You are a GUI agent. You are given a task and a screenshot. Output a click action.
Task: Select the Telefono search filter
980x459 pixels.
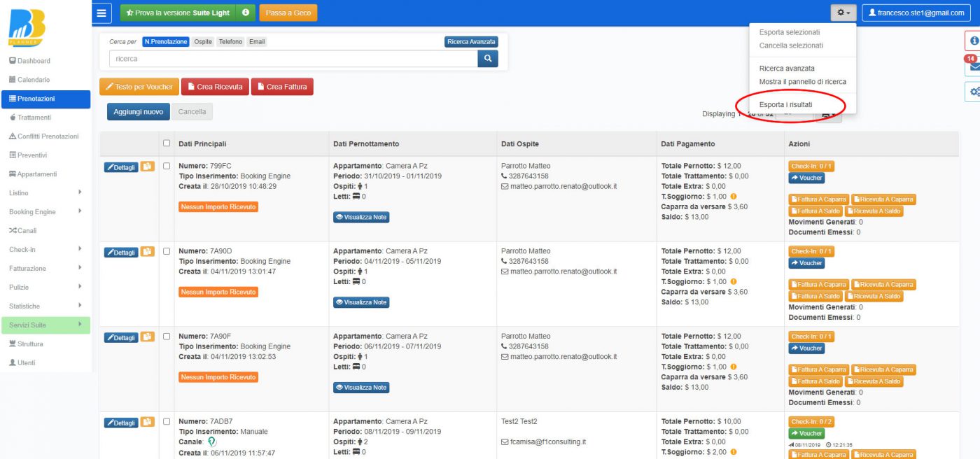(x=230, y=42)
